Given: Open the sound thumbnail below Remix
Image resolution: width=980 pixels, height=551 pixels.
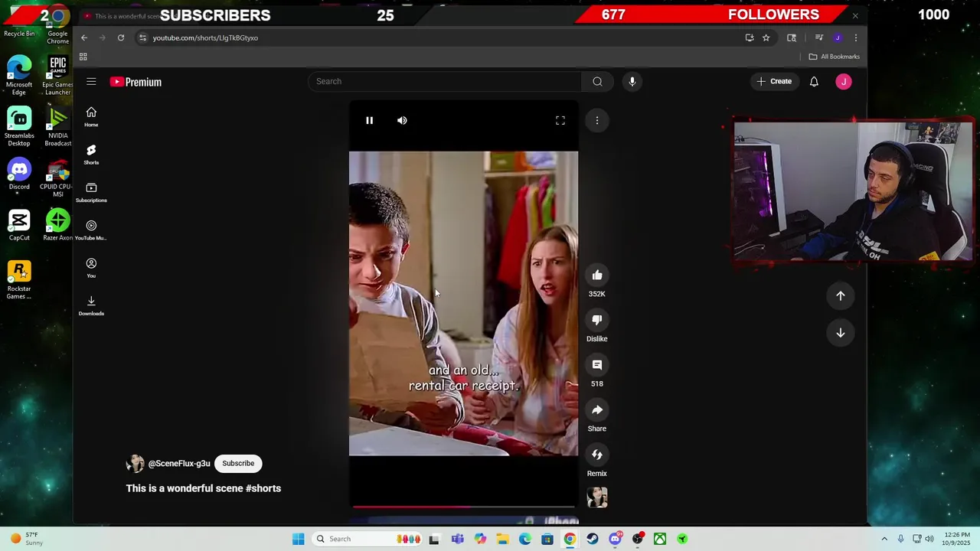Looking at the screenshot, I should click(597, 497).
